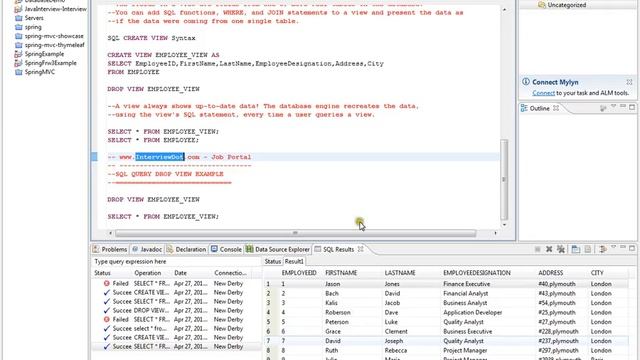Screen dimensions: 640x360
Task: Click the editor horizontal scrollbar thumb
Action: (x=296, y=233)
